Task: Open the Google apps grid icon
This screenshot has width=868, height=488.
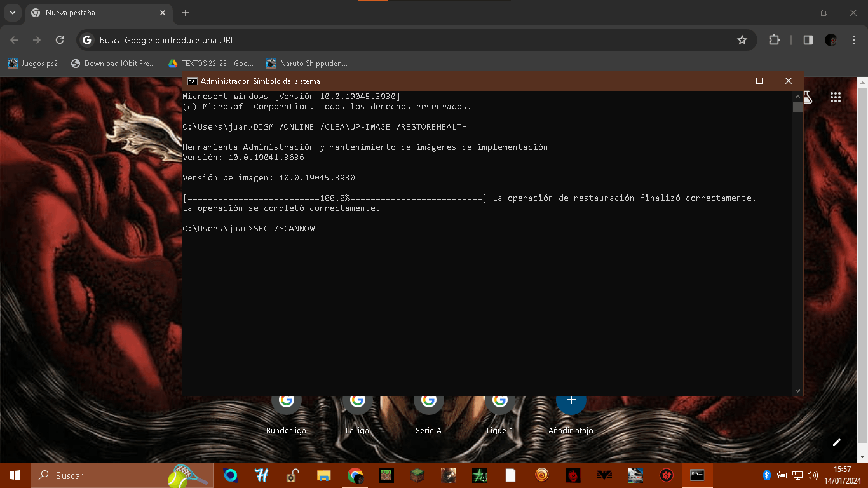Action: pyautogui.click(x=836, y=97)
